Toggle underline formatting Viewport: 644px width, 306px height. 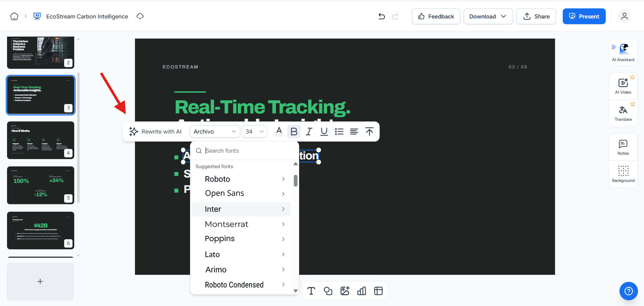pos(324,132)
